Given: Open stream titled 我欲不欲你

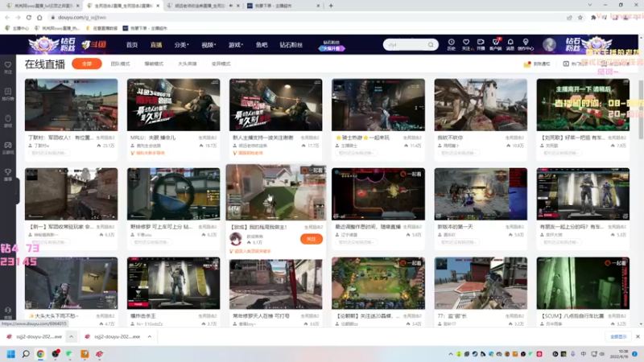Looking at the screenshot, I should coord(450,138).
